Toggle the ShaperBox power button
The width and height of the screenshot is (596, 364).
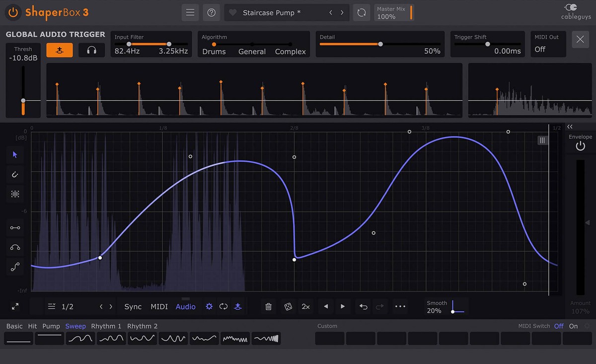tap(13, 12)
